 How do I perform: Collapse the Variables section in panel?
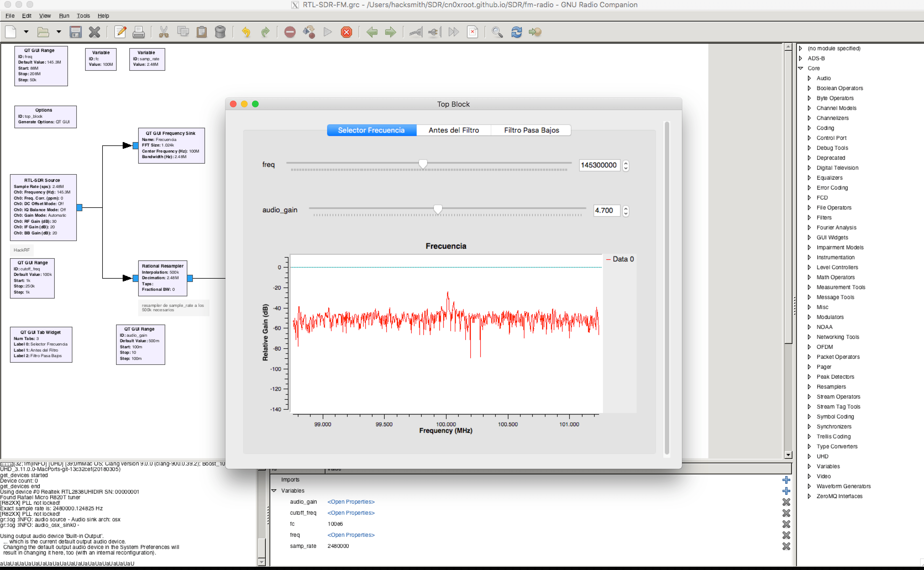coord(274,491)
